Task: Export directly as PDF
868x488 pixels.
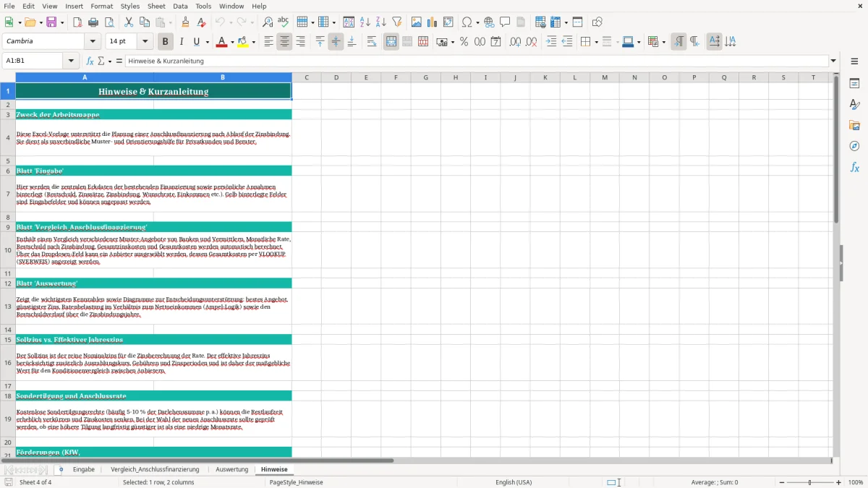Action: pos(77,22)
